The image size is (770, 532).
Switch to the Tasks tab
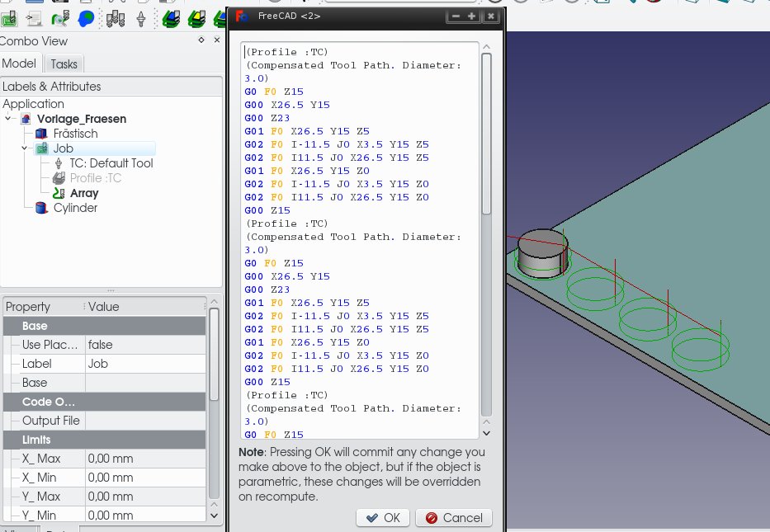click(x=64, y=64)
